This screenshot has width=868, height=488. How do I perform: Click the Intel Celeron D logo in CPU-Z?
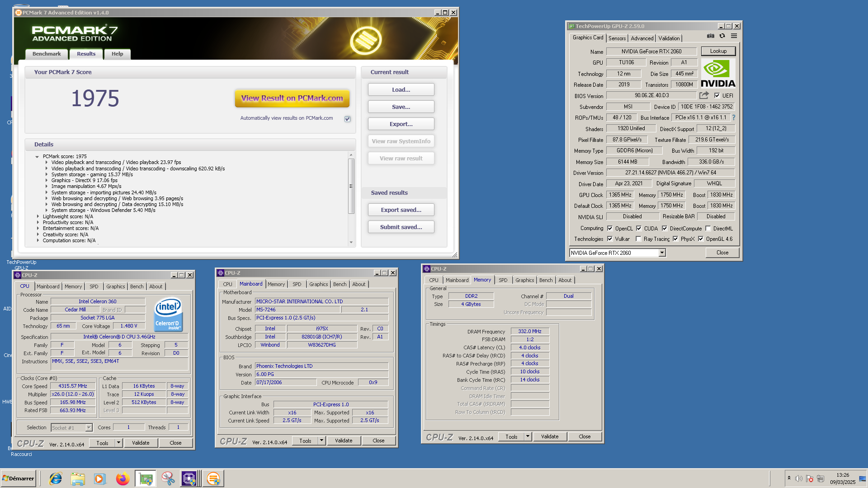pos(168,314)
